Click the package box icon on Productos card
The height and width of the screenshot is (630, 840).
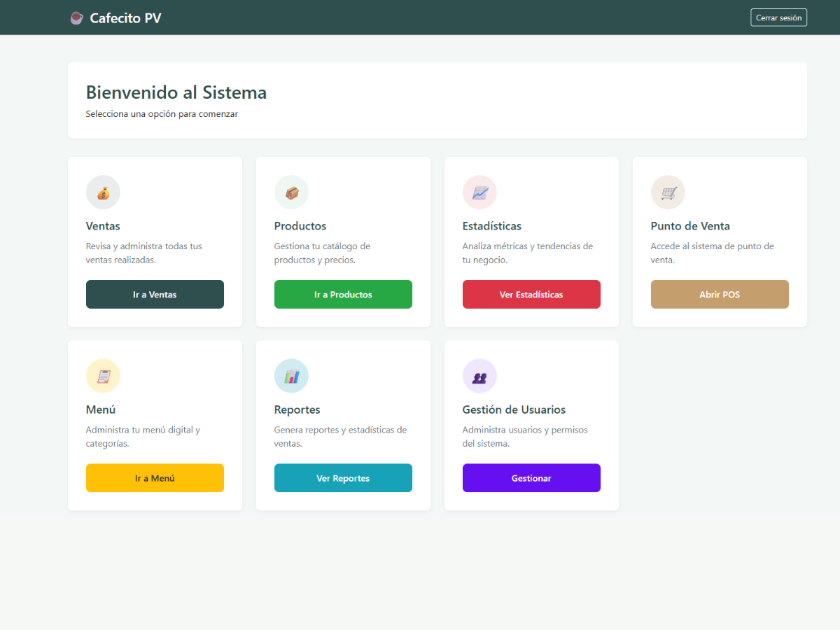291,192
